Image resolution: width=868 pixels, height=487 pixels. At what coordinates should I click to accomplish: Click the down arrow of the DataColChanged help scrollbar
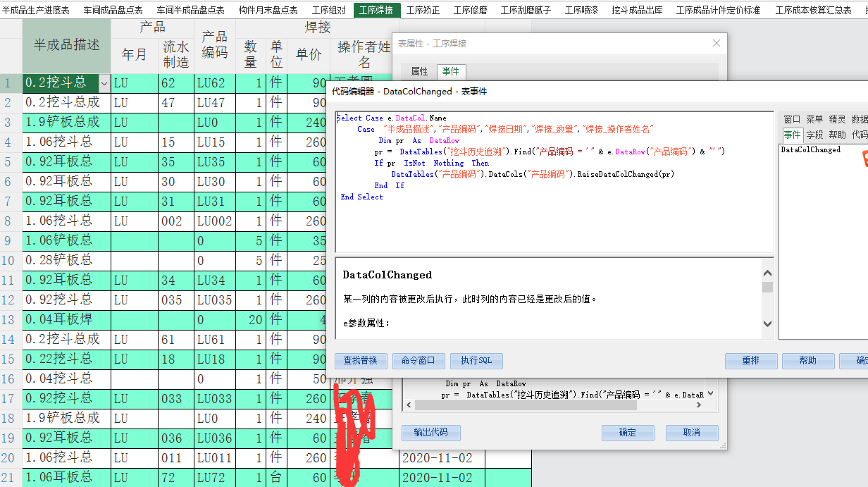[767, 323]
